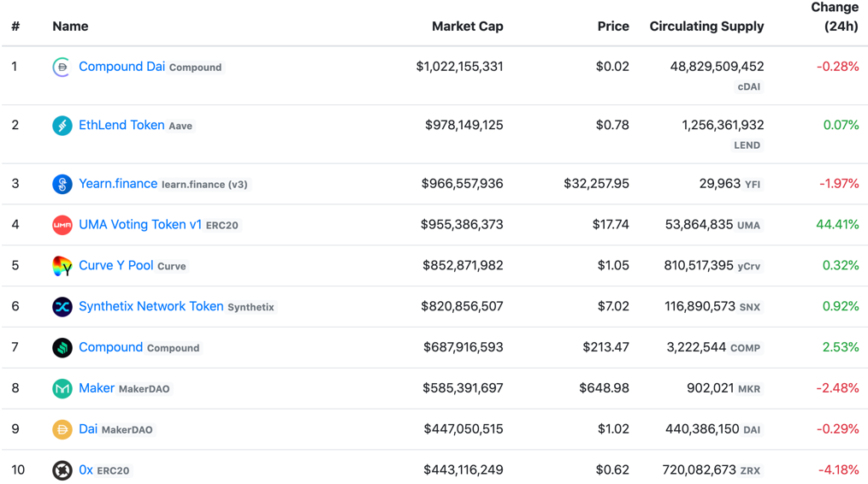Click the Synthetix Network Token icon
The height and width of the screenshot is (484, 868).
62,307
